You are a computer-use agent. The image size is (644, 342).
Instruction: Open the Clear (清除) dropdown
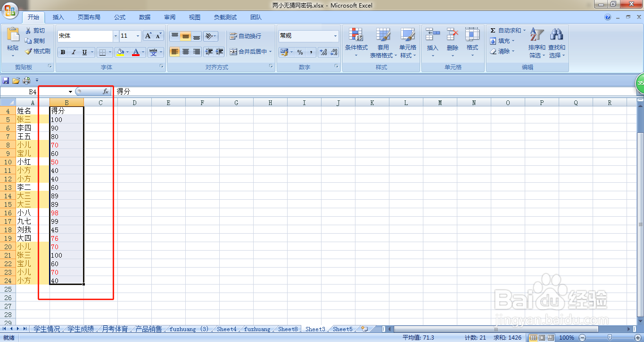coord(503,51)
